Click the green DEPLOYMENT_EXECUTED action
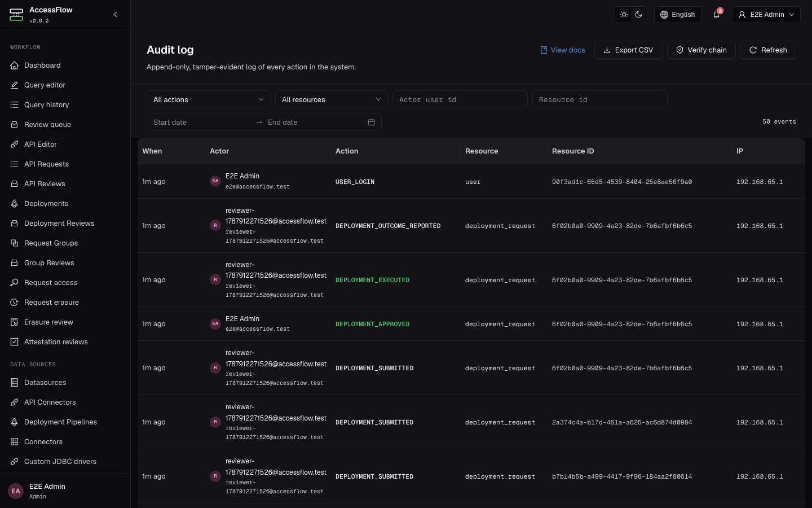The width and height of the screenshot is (812, 508). [x=373, y=280]
